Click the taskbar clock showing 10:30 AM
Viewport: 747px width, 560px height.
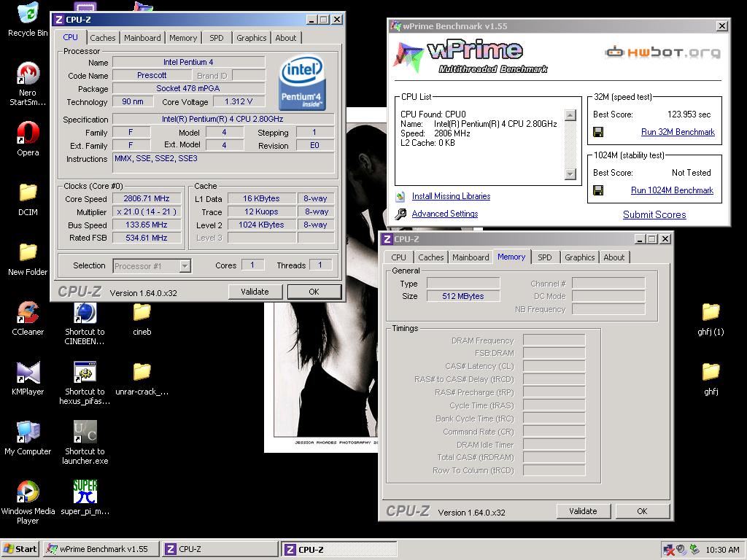pos(722,550)
